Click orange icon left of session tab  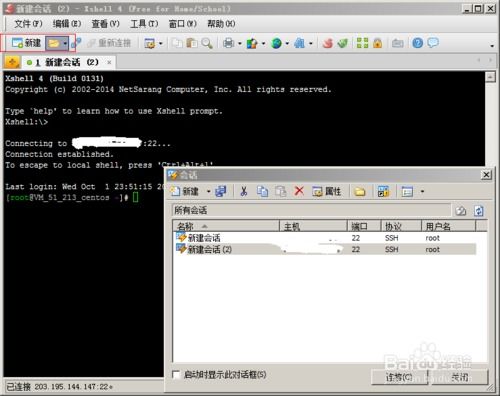[12, 62]
